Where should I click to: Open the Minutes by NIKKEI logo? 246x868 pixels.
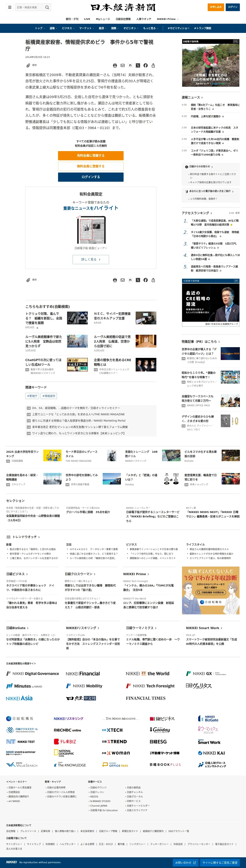24,686
